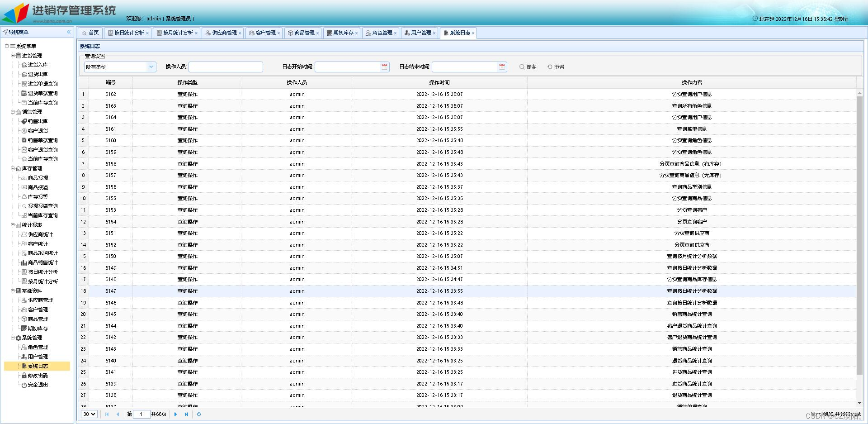
Task: Collapse the 库存管理 tree group
Action: click(13, 168)
